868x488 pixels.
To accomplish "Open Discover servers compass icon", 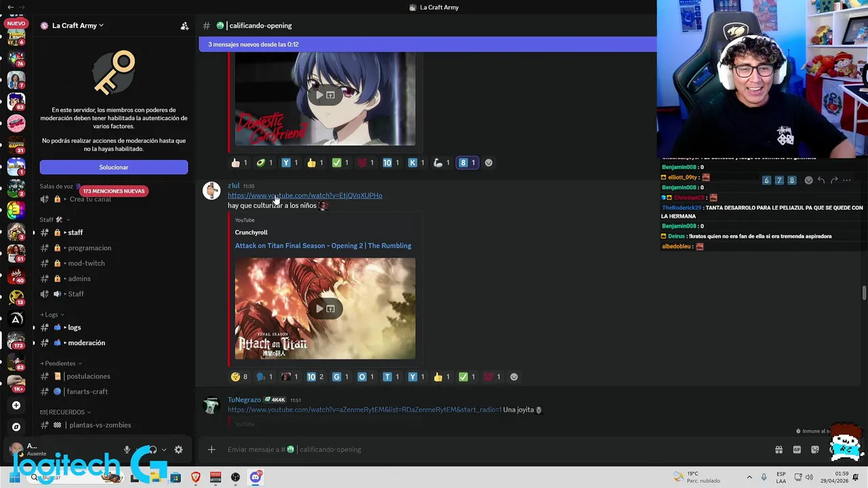I will 16,427.
